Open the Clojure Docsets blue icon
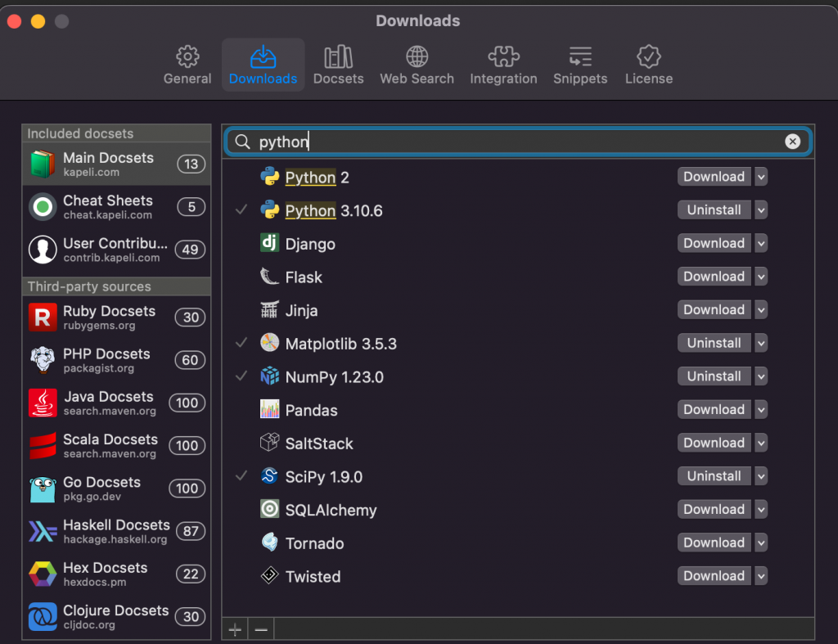This screenshot has height=644, width=838. coord(43,617)
